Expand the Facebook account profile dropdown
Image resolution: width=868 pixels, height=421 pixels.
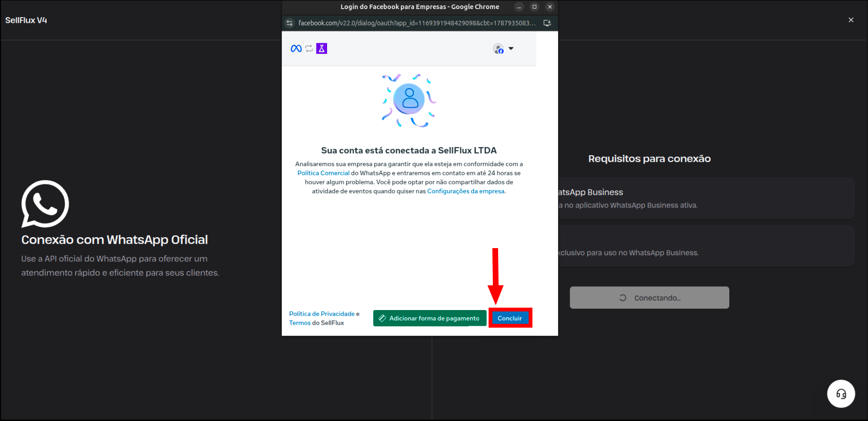coord(503,49)
